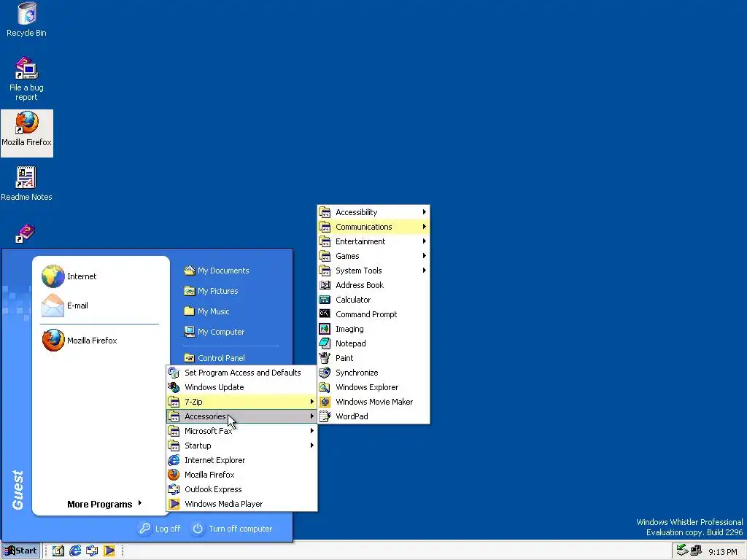Open the Entertainment menu entry
The width and height of the screenshot is (747, 560).
373,241
